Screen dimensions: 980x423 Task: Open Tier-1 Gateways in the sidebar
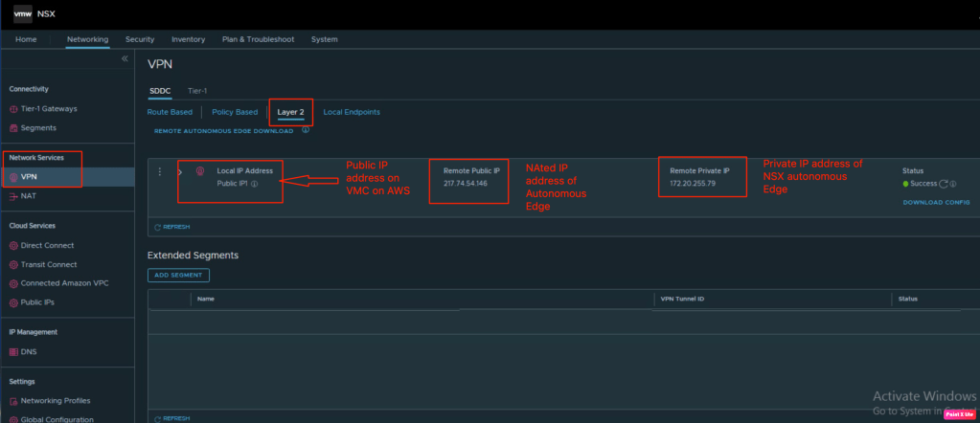(x=49, y=108)
